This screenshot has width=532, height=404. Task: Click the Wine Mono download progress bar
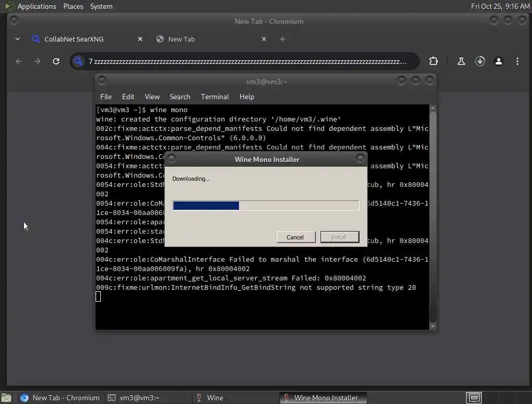[265, 205]
